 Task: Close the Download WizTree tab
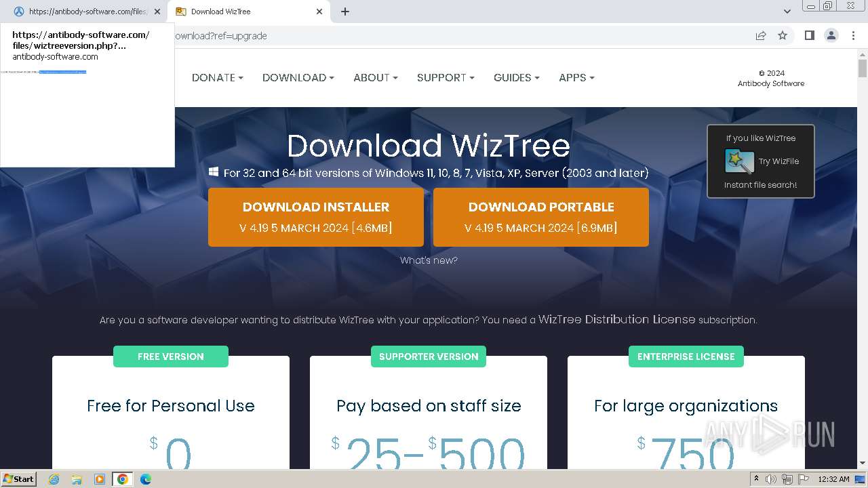click(x=319, y=12)
